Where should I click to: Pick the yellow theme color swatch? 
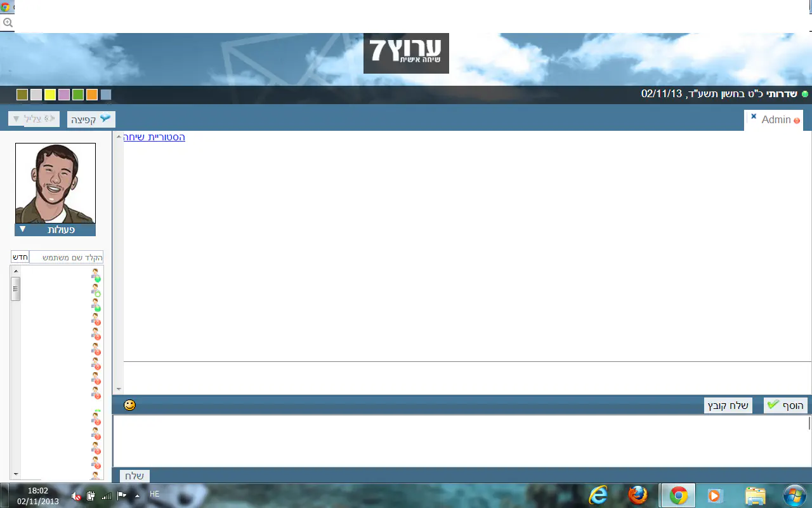point(50,95)
